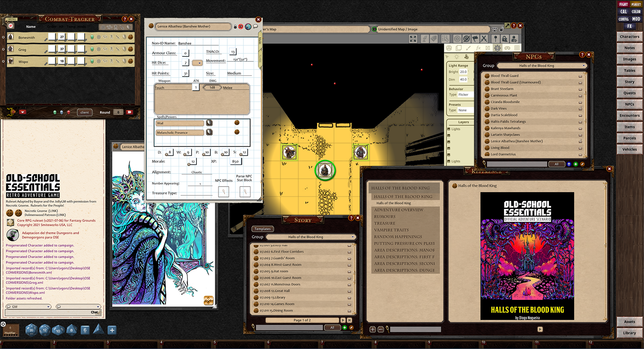Click the green skull faction icon in tracker footer
This screenshot has width=644, height=349.
point(55,112)
